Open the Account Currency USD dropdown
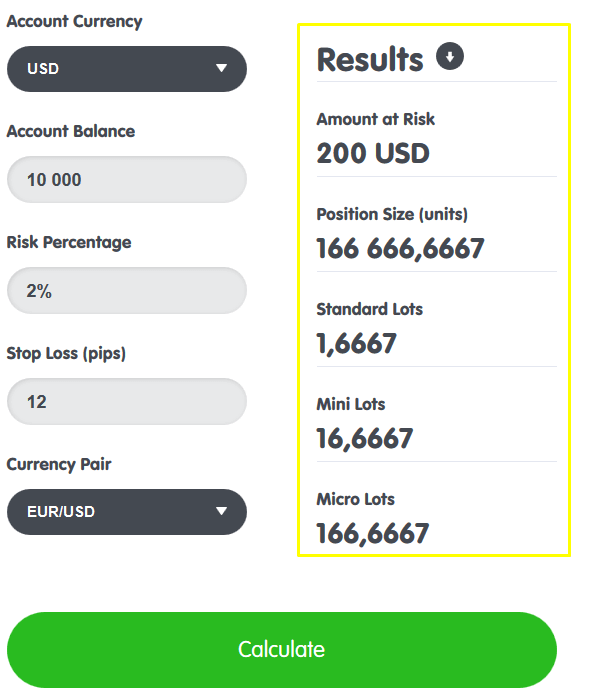The height and width of the screenshot is (690, 589). (127, 69)
